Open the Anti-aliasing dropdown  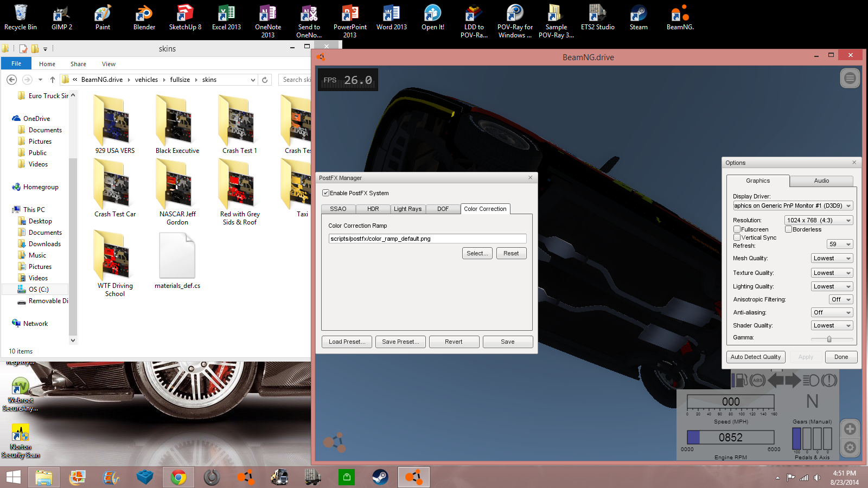click(x=832, y=313)
